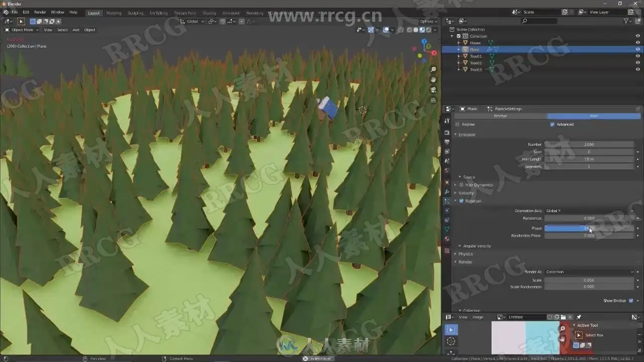
Task: Hide Tree02 with its eye icon
Action: click(638, 63)
